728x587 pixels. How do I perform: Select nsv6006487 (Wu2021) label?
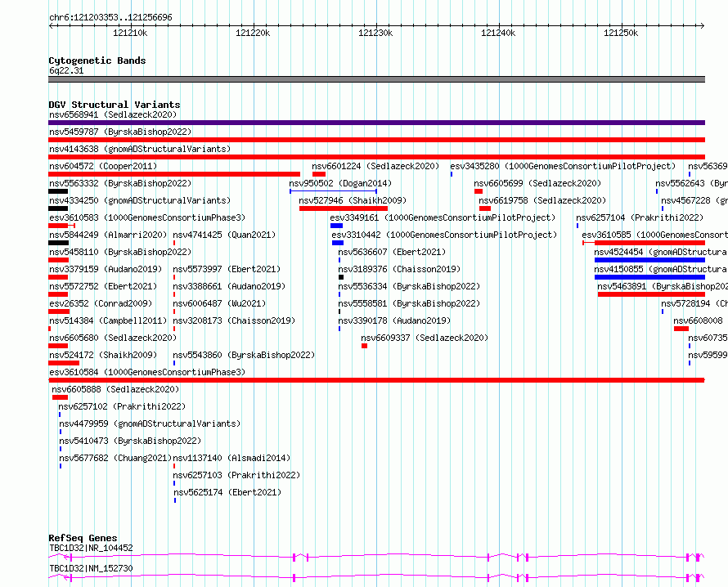(x=219, y=303)
